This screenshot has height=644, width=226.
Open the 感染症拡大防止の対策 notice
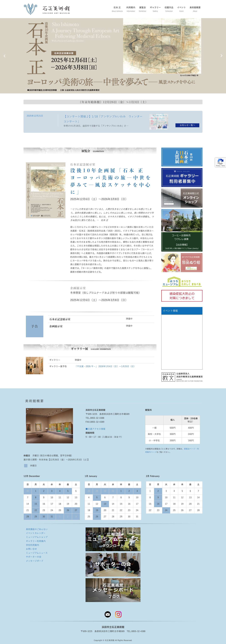(182, 296)
